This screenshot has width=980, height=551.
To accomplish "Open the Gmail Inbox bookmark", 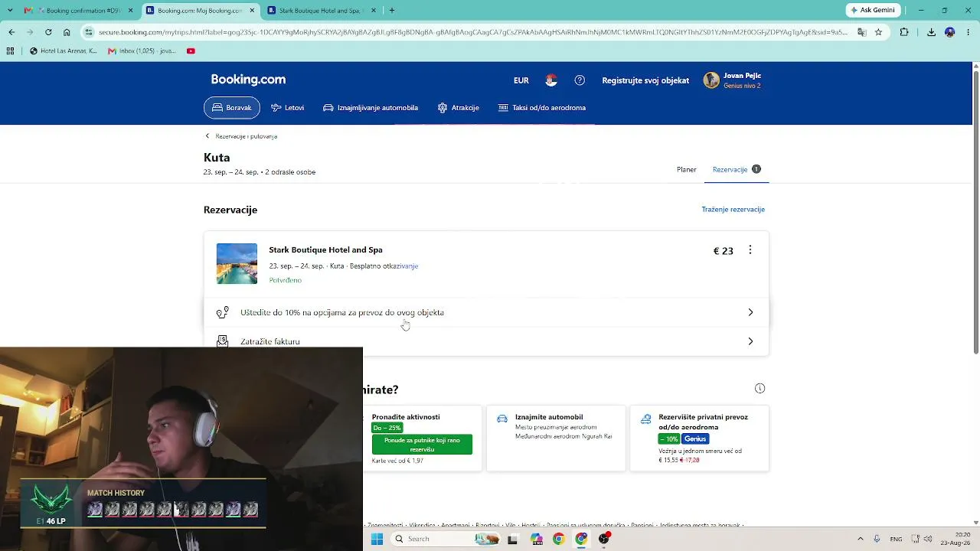I will (x=142, y=51).
